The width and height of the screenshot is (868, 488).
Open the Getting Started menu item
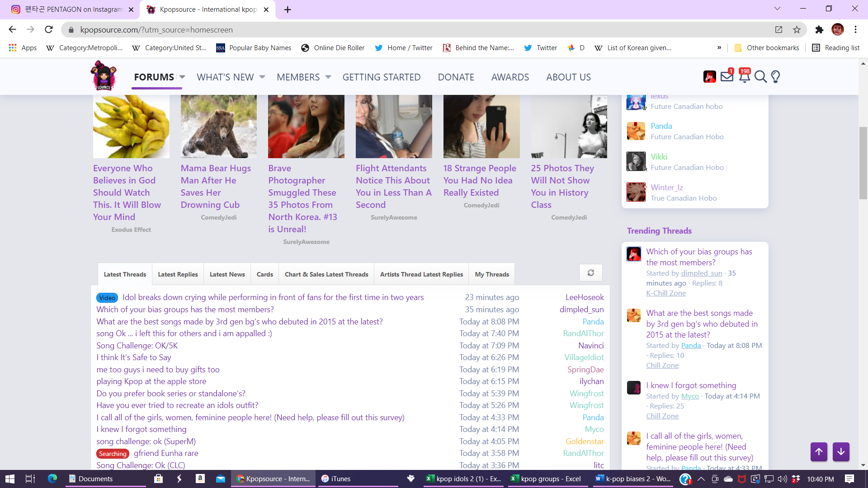click(382, 77)
